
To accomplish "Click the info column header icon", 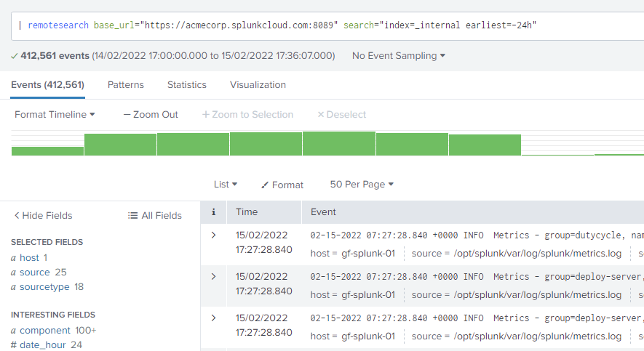I will click(213, 212).
